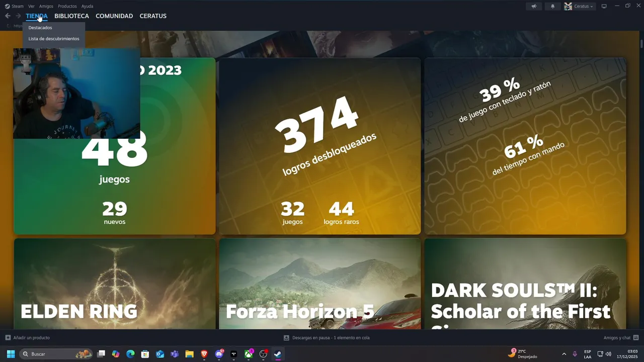Open Brave browser from the taskbar
Image resolution: width=644 pixels, height=362 pixels.
pos(204,354)
